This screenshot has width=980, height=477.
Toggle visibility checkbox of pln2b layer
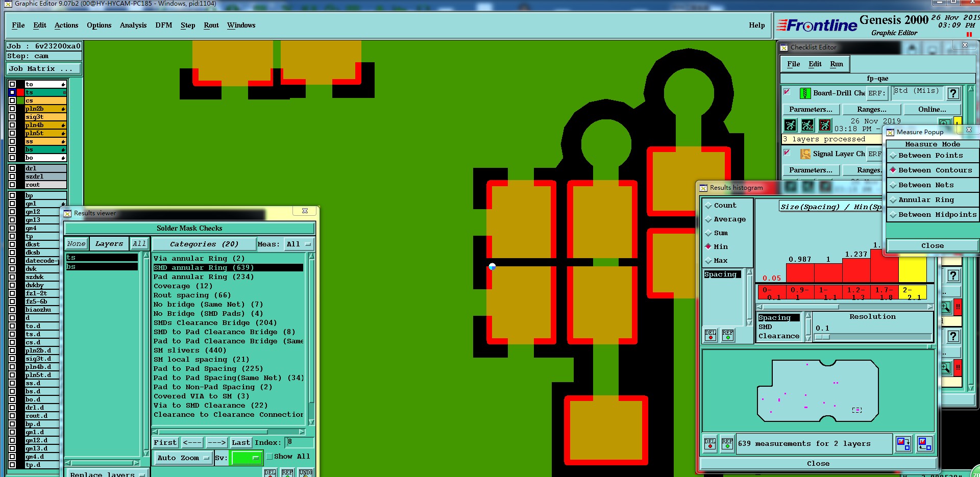12,109
